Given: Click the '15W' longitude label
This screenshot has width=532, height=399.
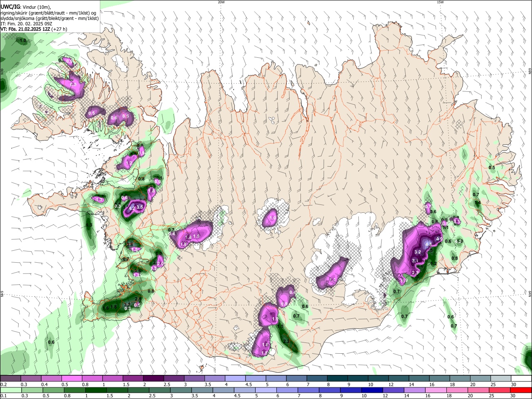Looking at the screenshot, I should pyautogui.click(x=440, y=2).
